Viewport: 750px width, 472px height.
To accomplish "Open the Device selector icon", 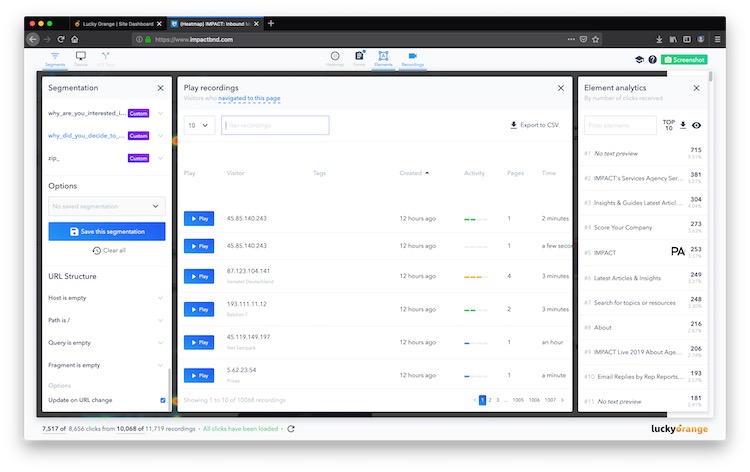I will [81, 59].
